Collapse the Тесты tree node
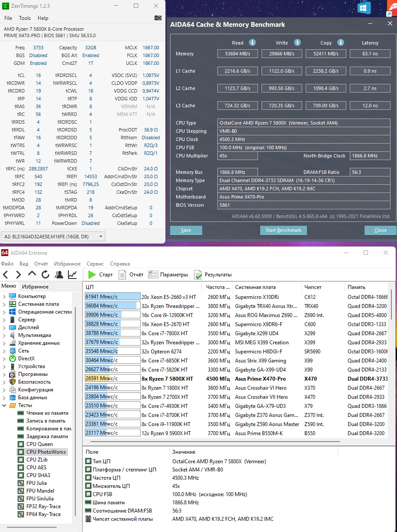Screen dimensions: 397x532 point(4,405)
